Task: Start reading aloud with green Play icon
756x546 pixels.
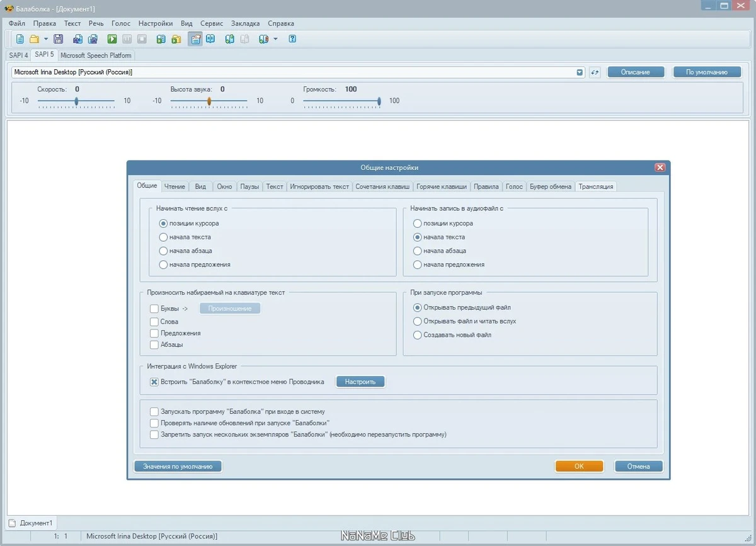Action: point(112,39)
